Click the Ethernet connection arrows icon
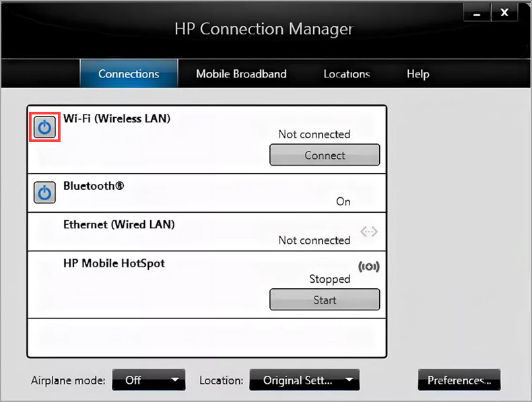Viewport: 532px width, 402px height. [x=369, y=232]
